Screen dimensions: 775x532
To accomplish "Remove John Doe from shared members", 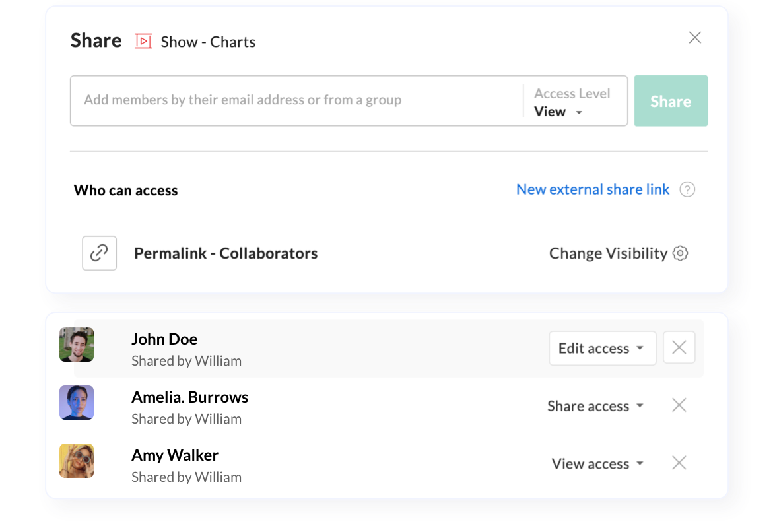I will click(679, 348).
